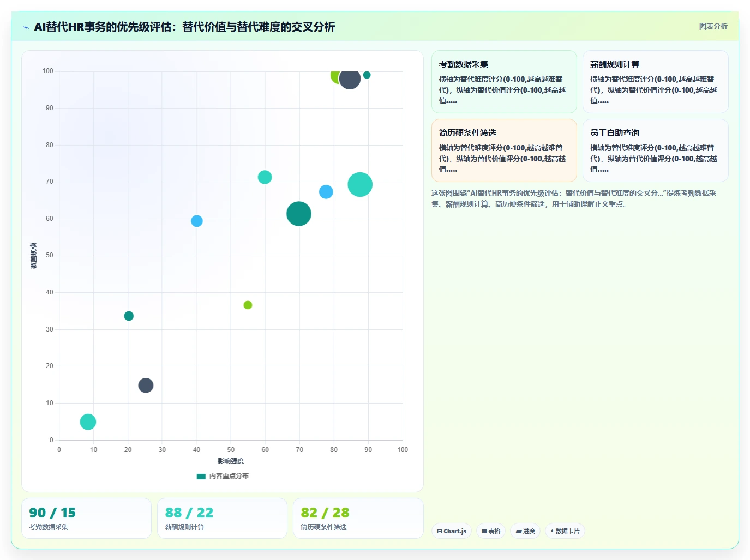Screen dimensions: 750x560
Task: Open the 考勤数据采集 description card
Action: (504, 82)
